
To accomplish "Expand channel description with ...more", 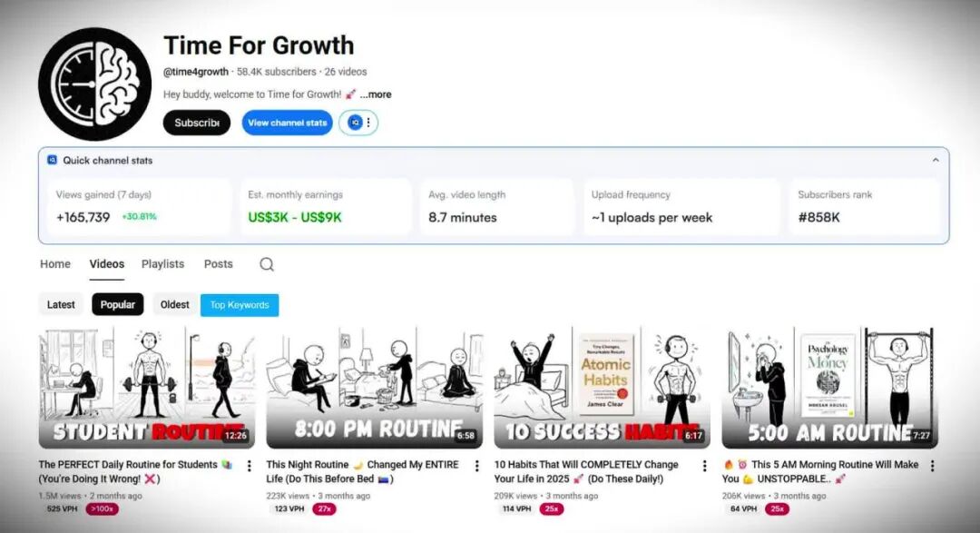I will click(376, 94).
